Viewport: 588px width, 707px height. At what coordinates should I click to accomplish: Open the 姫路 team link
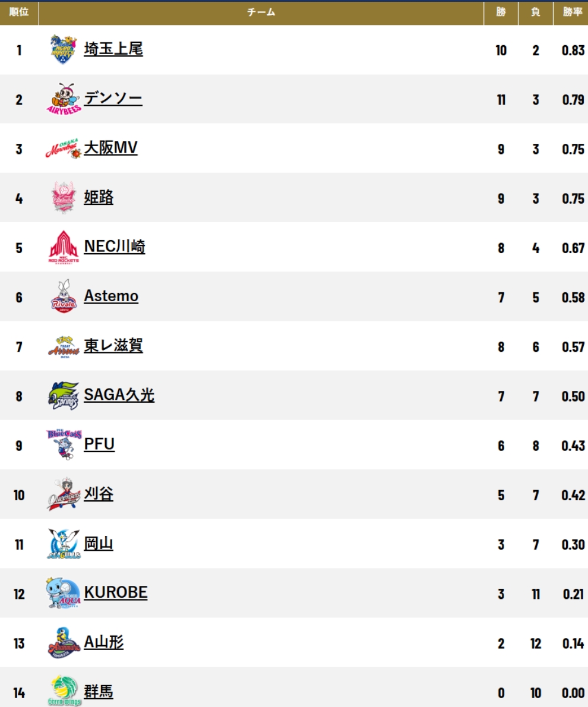[x=99, y=197]
